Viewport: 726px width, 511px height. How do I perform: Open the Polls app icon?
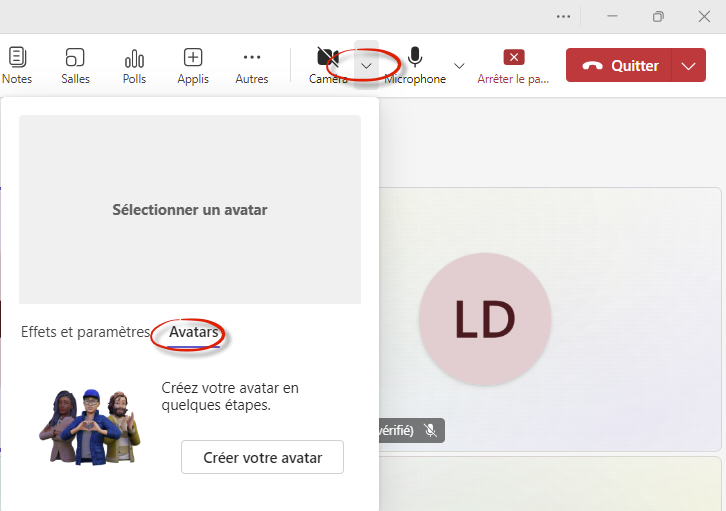pos(134,57)
